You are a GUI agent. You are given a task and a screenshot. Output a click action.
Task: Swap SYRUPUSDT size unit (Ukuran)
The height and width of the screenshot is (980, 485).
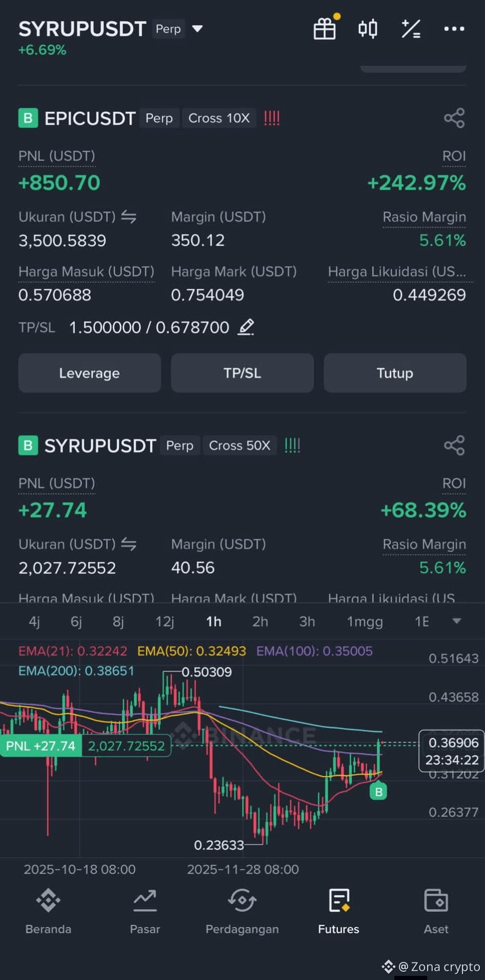click(x=129, y=544)
